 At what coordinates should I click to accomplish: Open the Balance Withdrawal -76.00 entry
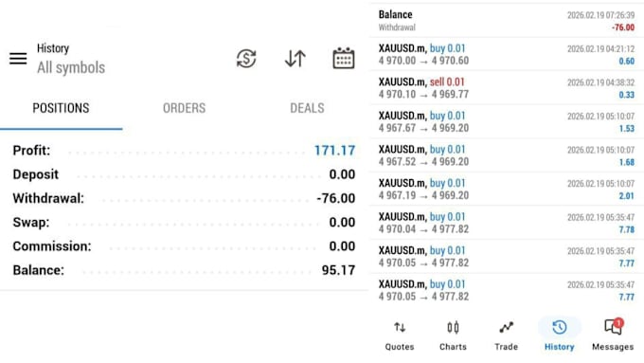507,21
